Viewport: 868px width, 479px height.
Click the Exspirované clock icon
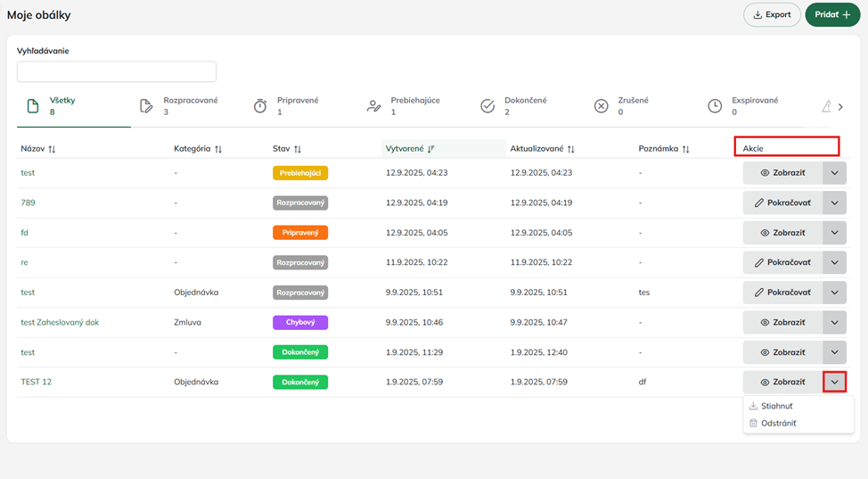tap(715, 106)
